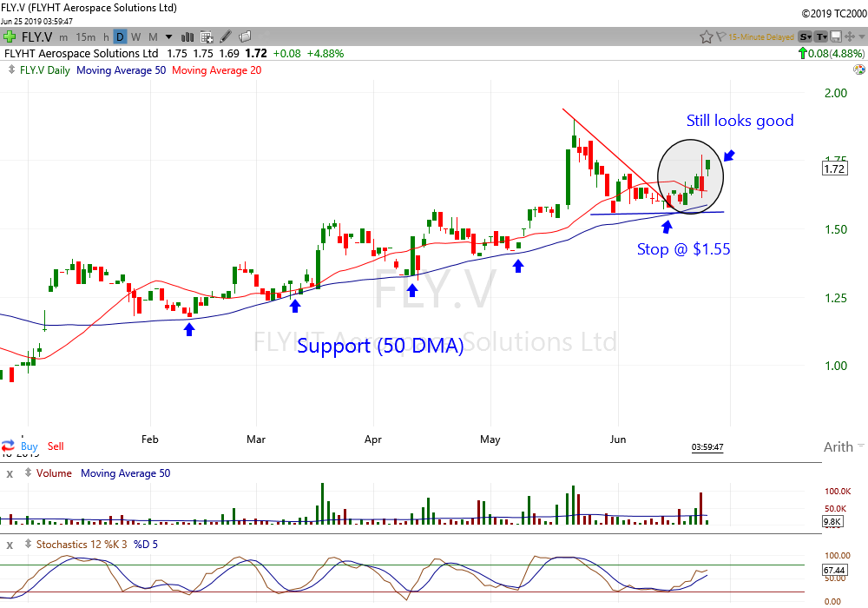Edit the %D 5 stochastics label

click(146, 545)
